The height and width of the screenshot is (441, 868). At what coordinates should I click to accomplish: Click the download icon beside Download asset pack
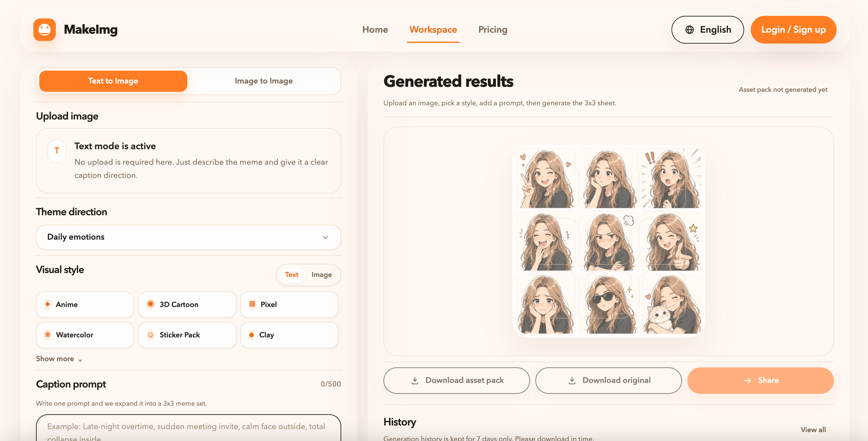pyautogui.click(x=415, y=380)
